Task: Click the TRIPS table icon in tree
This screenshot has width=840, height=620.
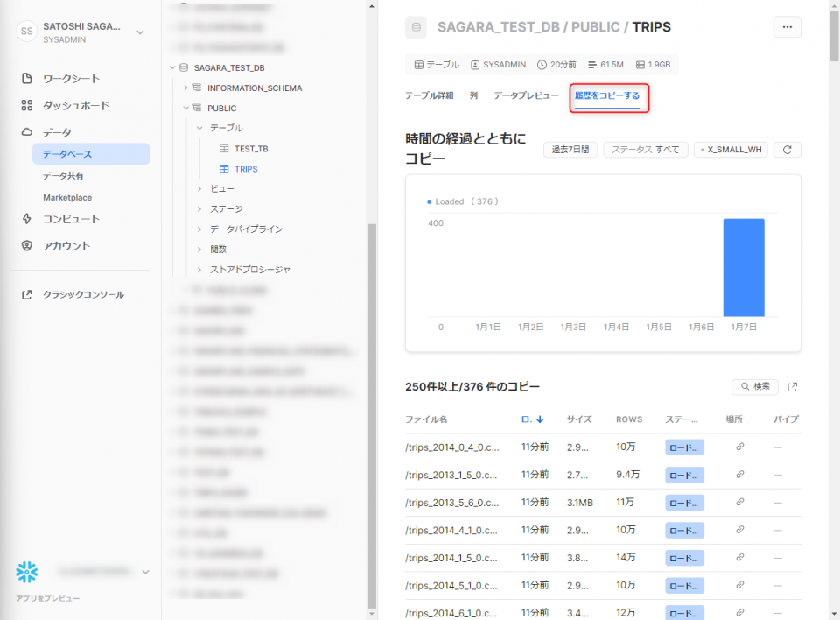Action: [224, 169]
